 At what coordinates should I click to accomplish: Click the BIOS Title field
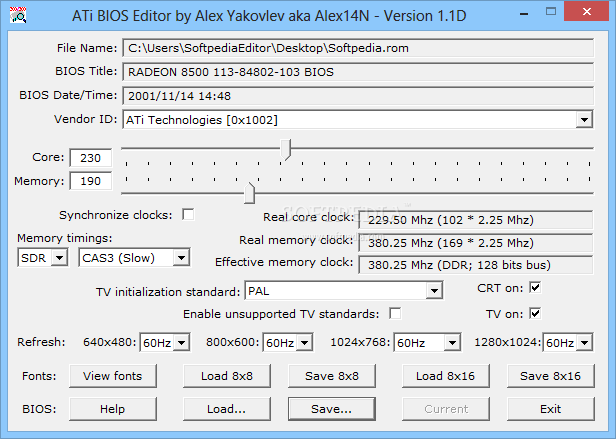point(358,72)
